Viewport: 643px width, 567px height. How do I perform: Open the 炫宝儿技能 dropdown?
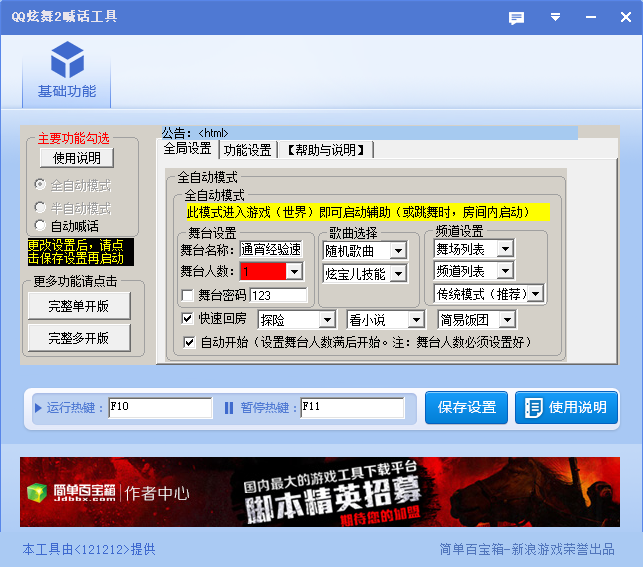(398, 273)
